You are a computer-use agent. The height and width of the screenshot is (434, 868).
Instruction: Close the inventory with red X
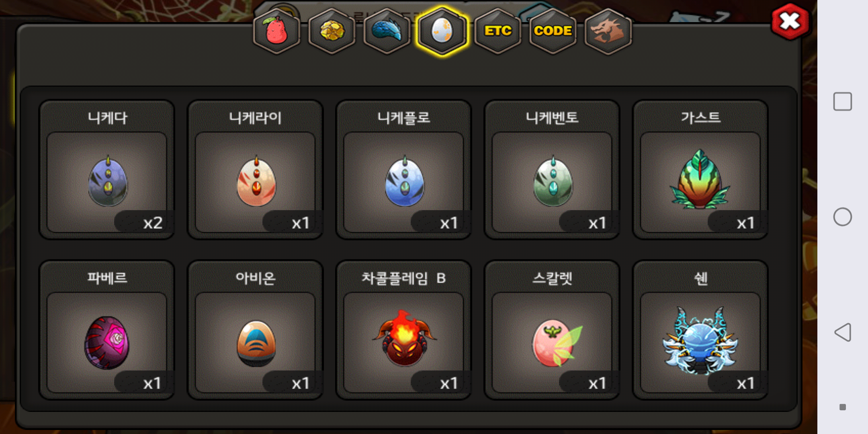790,22
